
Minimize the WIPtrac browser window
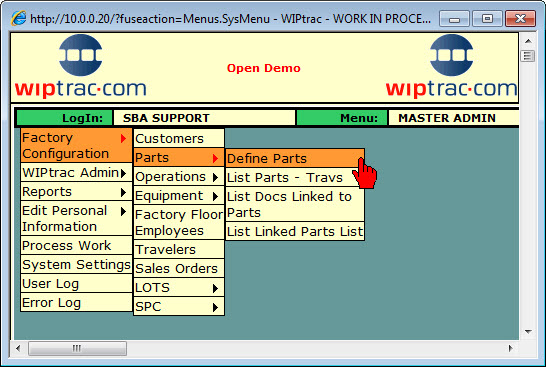[454, 19]
